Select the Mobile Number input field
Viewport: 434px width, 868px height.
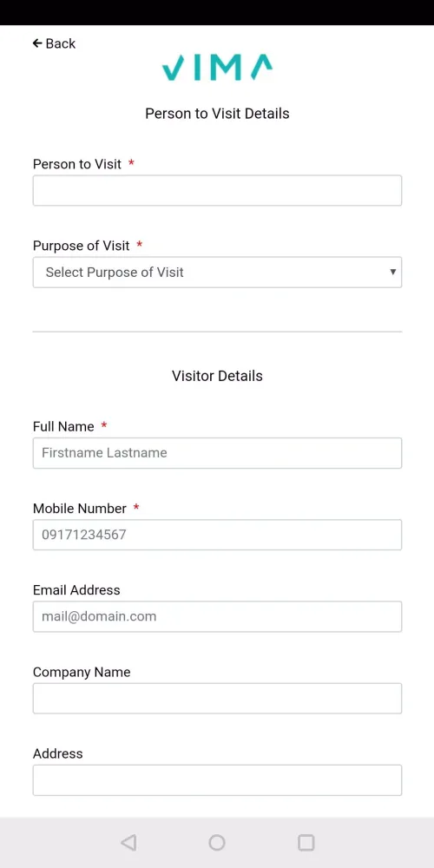click(217, 535)
